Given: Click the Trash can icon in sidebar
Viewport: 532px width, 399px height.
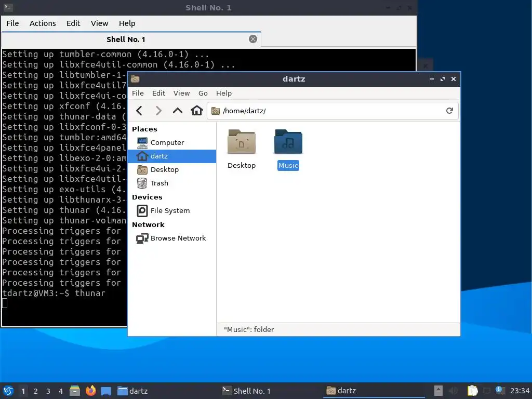Looking at the screenshot, I should [x=142, y=183].
